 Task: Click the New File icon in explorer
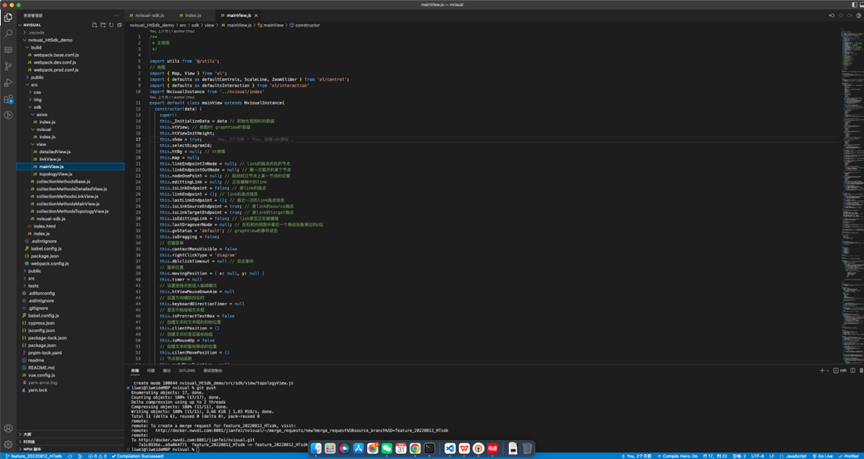pyautogui.click(x=95, y=25)
